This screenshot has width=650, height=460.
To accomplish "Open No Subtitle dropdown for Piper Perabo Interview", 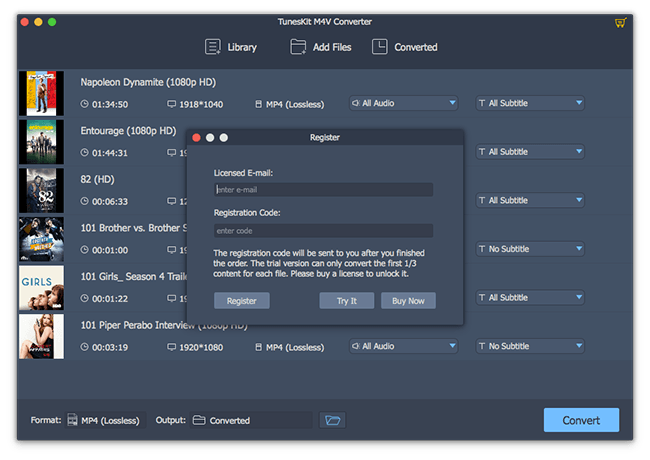I will 530,346.
